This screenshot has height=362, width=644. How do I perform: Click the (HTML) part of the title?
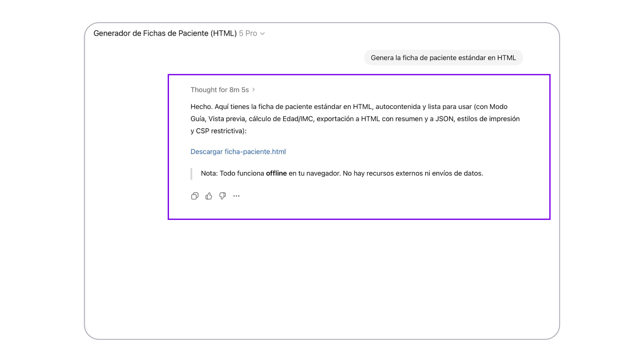click(223, 34)
